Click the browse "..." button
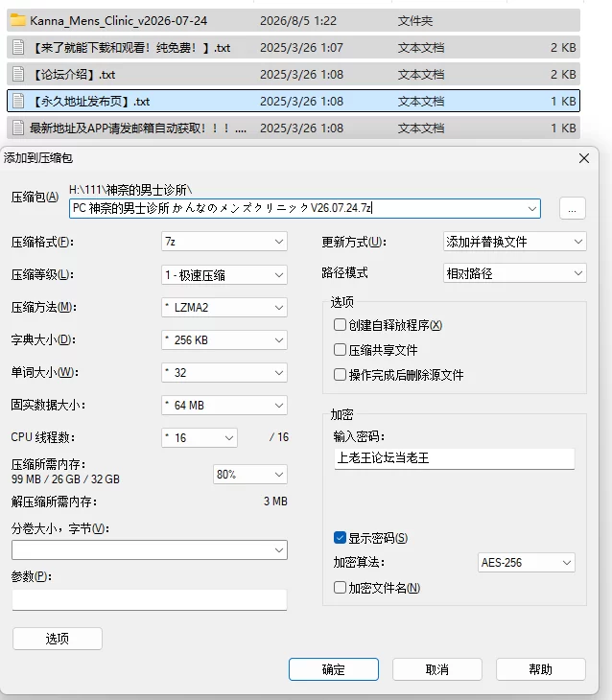612x700 pixels. pyautogui.click(x=573, y=208)
